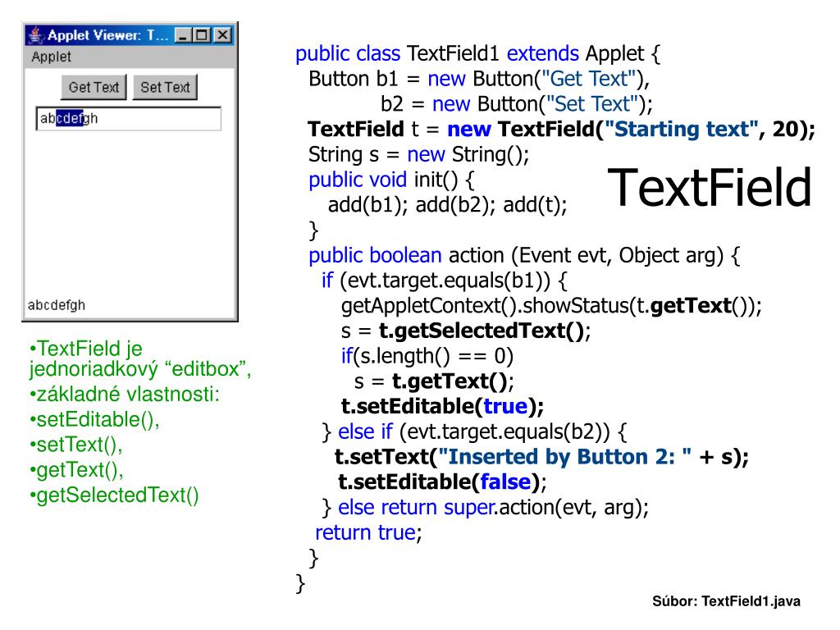Maximize the Applet Viewer window
The width and height of the screenshot is (840, 630).
tap(203, 35)
